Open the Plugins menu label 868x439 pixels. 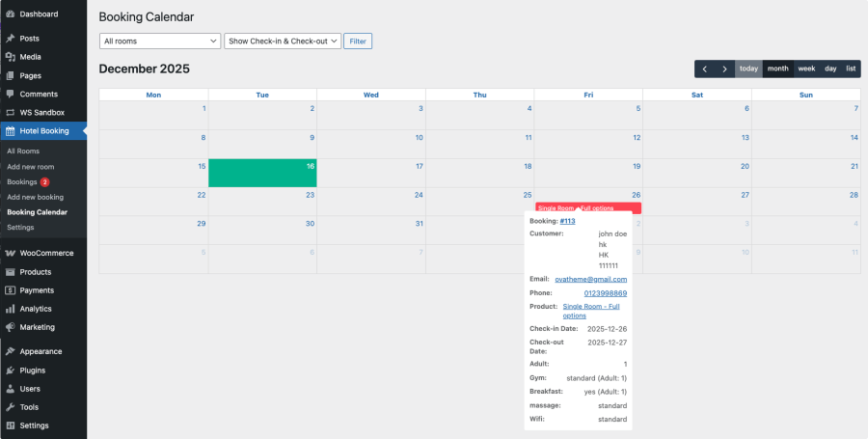(x=33, y=370)
